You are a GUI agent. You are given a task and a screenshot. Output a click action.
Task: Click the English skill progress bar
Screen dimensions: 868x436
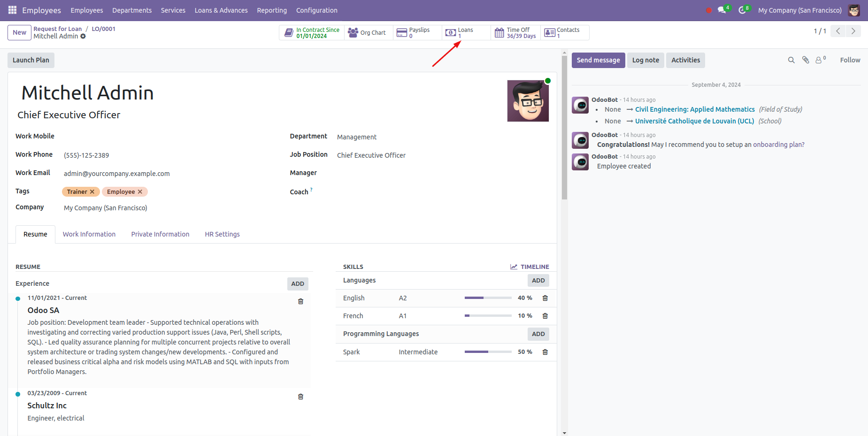[x=488, y=298]
